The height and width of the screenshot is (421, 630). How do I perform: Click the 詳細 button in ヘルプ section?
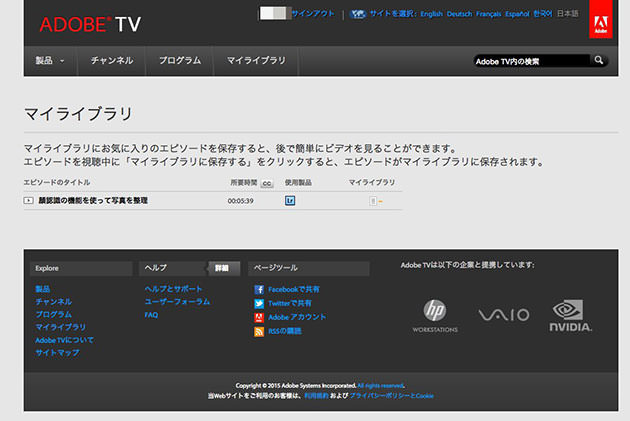coord(223,268)
